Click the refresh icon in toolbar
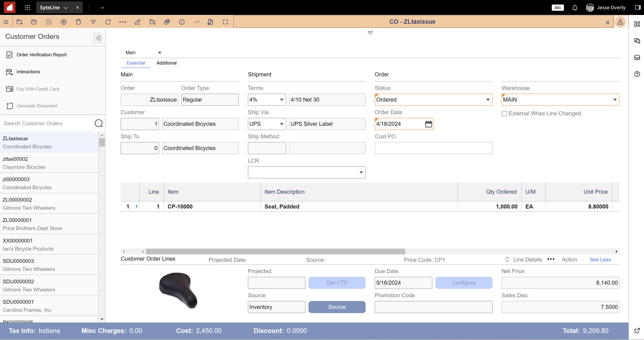Screen dimensions: 644x340 pos(108,22)
